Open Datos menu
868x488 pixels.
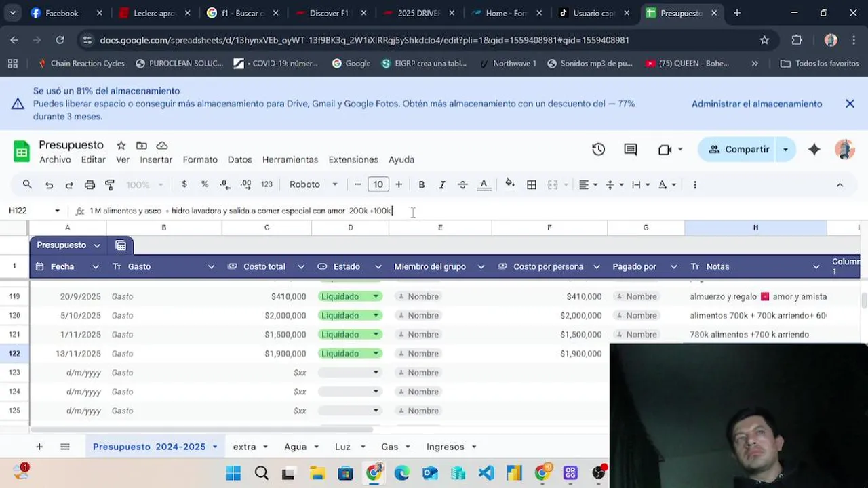[x=239, y=160]
